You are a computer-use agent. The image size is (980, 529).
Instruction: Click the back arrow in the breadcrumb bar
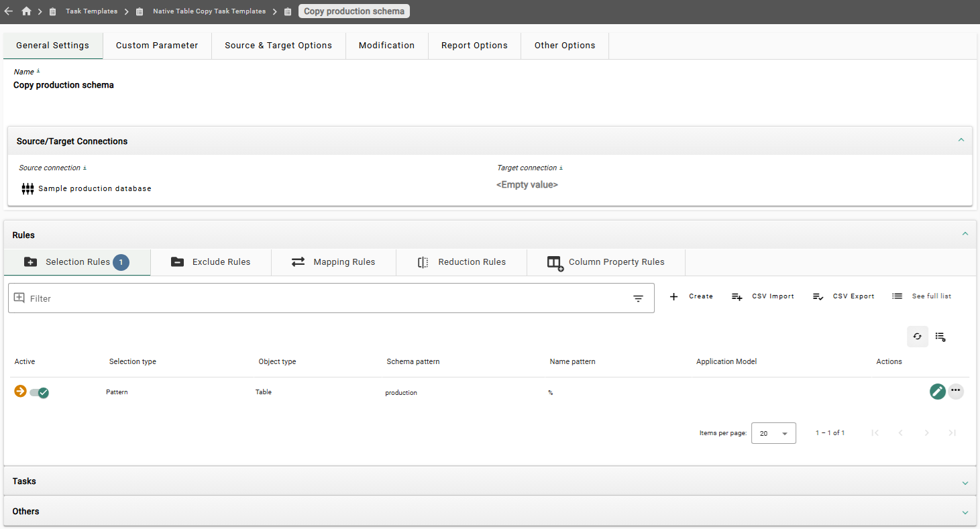(8, 11)
